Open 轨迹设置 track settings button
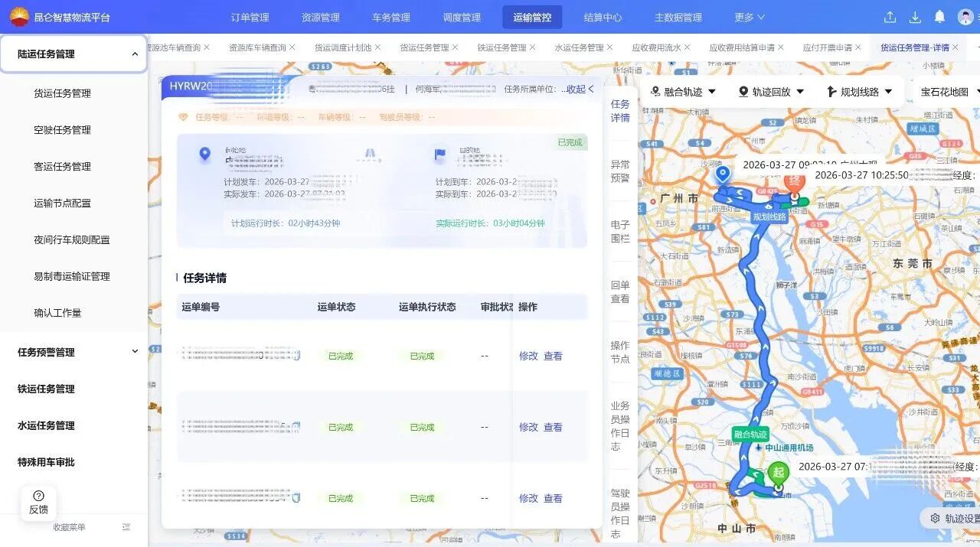This screenshot has width=980, height=547. click(953, 518)
